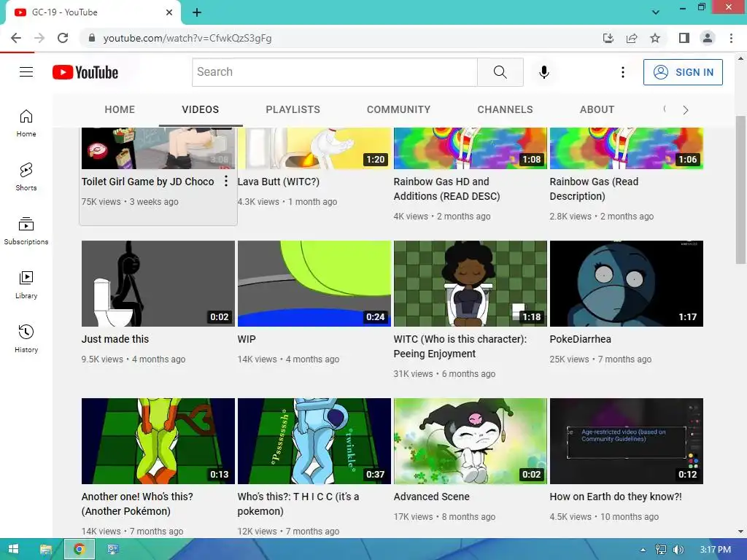Click the Advanced Scene thumbnail
Screen dimensions: 747x560
click(471, 441)
